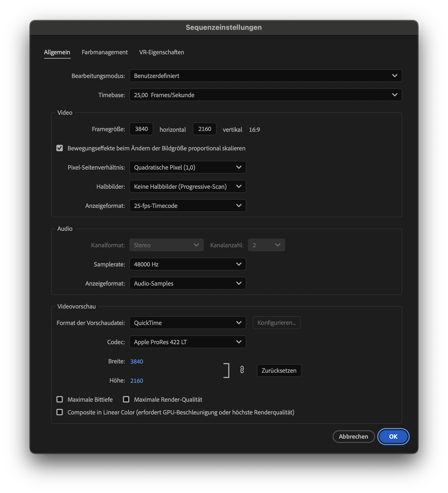
Task: Check Maximale Render-Qualität
Action: [x=126, y=399]
